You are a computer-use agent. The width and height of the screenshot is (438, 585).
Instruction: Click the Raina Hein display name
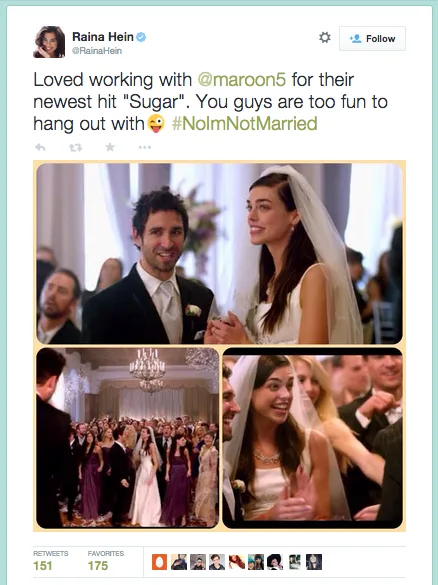(103, 37)
